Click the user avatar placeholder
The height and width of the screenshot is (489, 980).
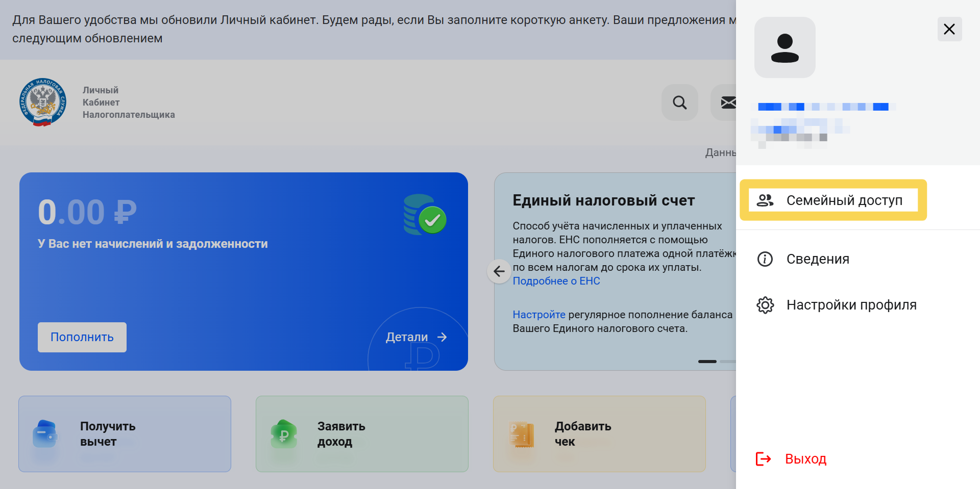[x=785, y=47]
